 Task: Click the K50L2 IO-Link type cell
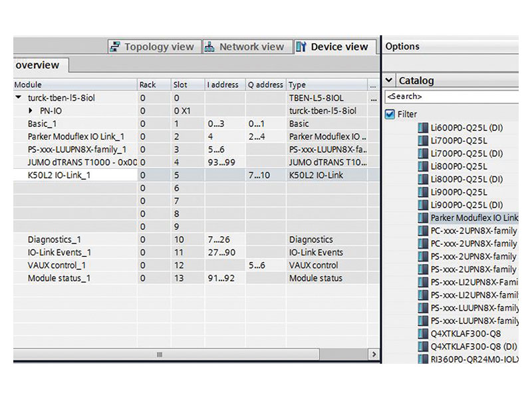pyautogui.click(x=327, y=175)
